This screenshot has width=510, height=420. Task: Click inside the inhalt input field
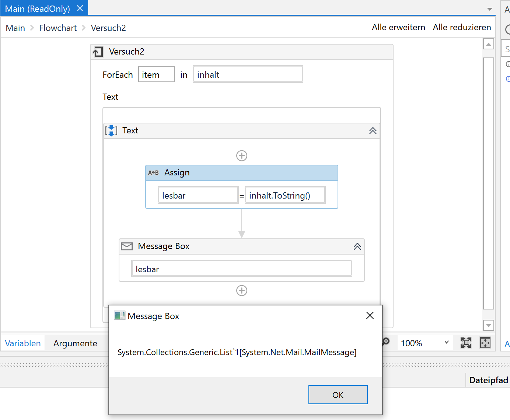[248, 74]
